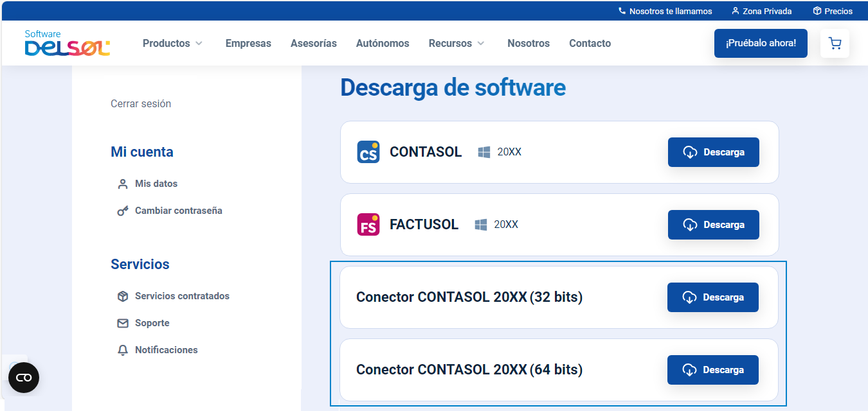The width and height of the screenshot is (868, 411).
Task: Download CONTASOL with its Descarga button
Action: [x=714, y=152]
